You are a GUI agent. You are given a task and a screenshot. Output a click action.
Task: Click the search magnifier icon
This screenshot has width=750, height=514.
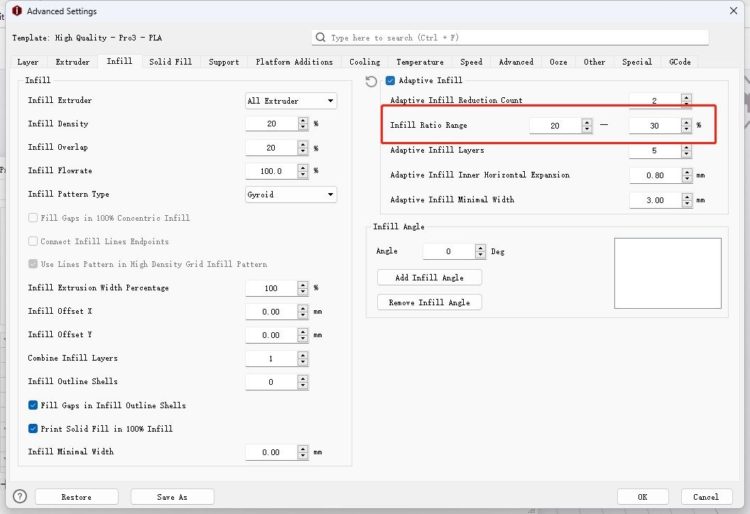[x=320, y=37]
